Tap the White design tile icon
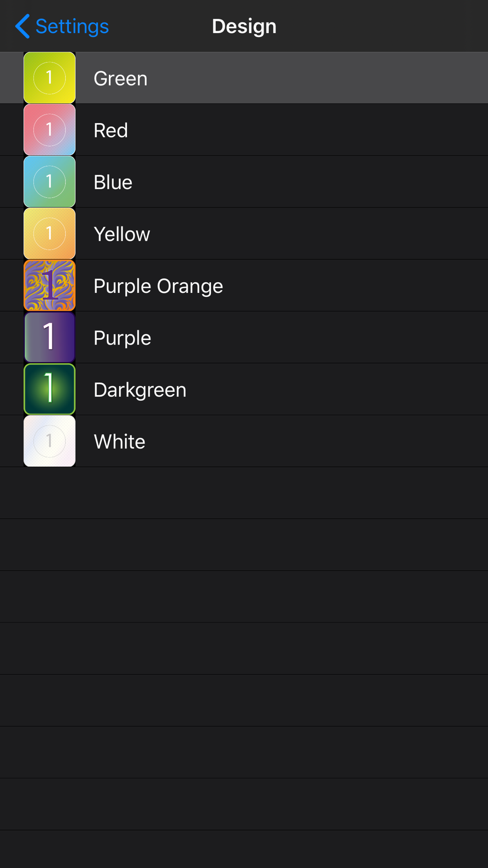488x868 pixels. [x=49, y=441]
